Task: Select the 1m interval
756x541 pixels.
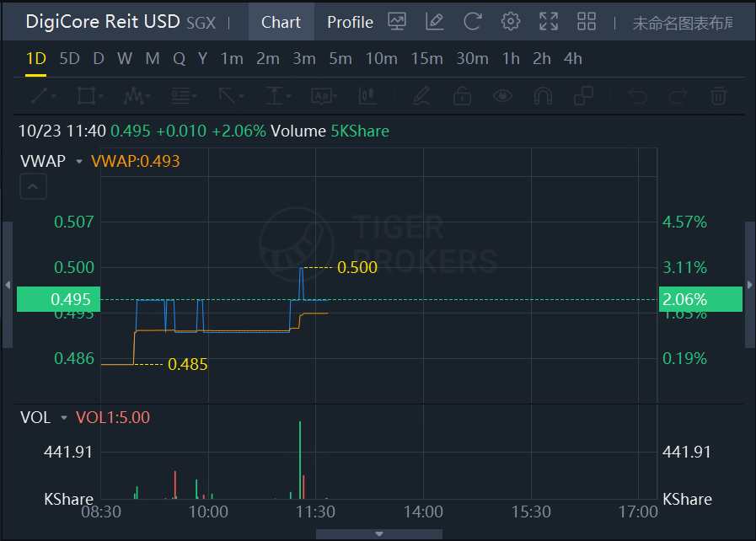Action: pyautogui.click(x=232, y=59)
